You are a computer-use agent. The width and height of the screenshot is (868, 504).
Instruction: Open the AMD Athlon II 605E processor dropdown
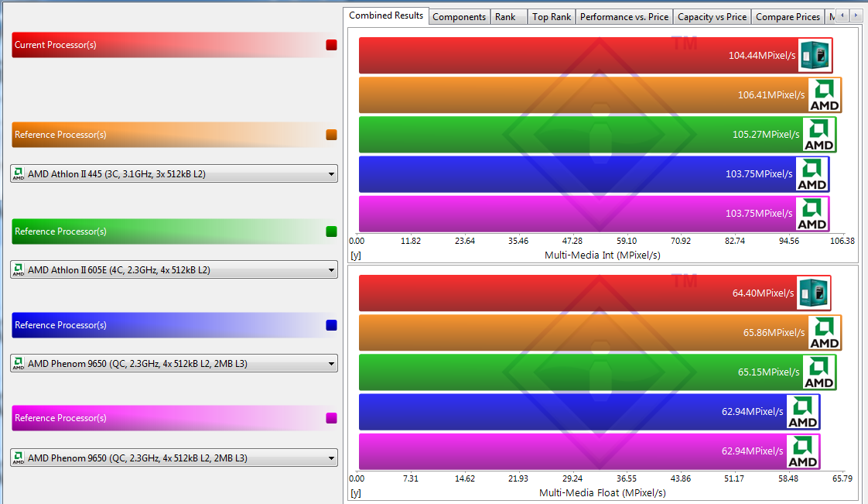[x=174, y=270]
